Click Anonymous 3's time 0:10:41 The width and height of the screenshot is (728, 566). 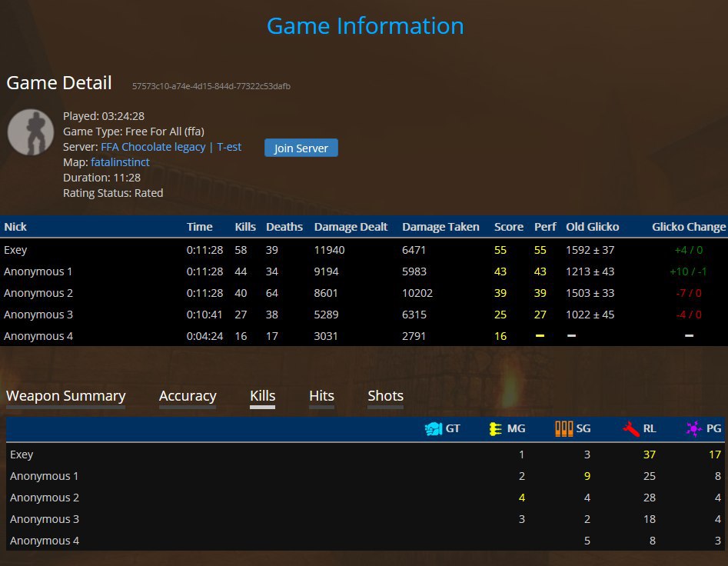pos(204,315)
